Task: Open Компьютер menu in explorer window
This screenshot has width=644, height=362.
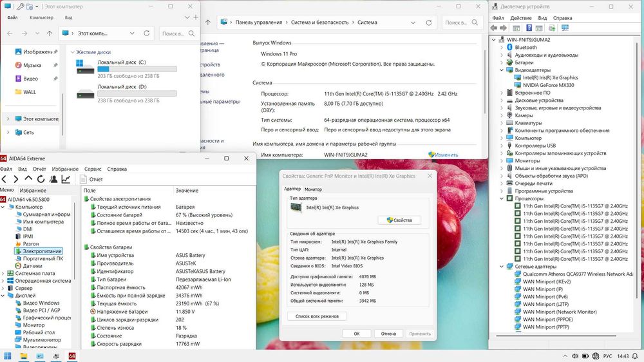Action: point(41,17)
